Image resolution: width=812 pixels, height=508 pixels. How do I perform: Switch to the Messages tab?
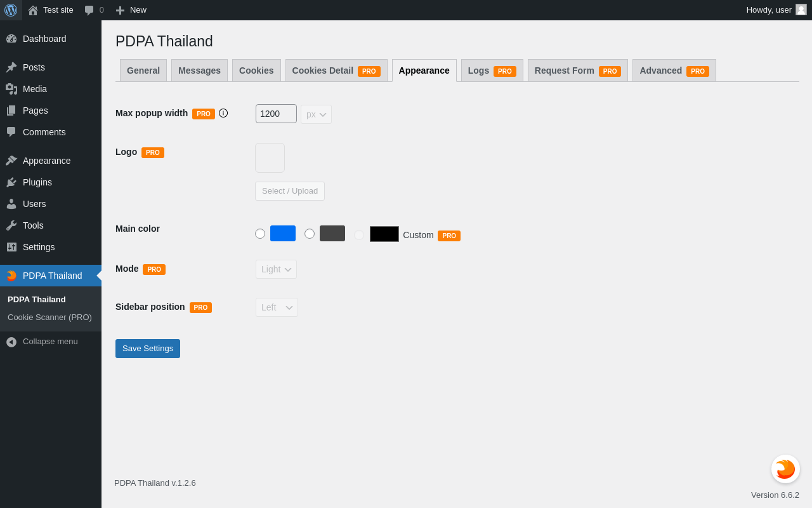199,70
